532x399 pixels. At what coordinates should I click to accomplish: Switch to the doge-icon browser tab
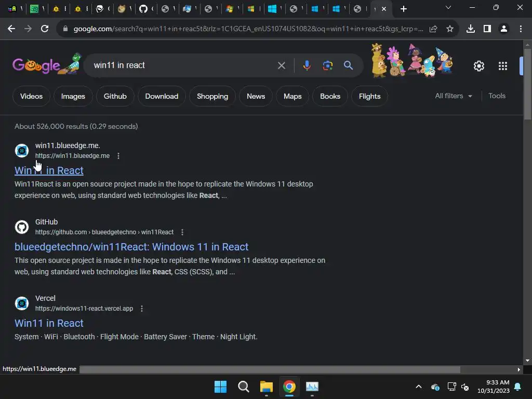pos(125,9)
